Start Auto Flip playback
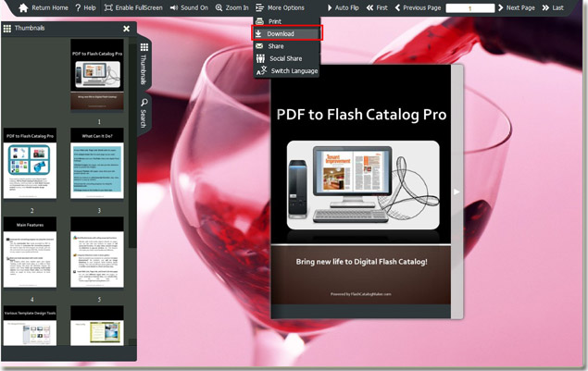 point(343,8)
